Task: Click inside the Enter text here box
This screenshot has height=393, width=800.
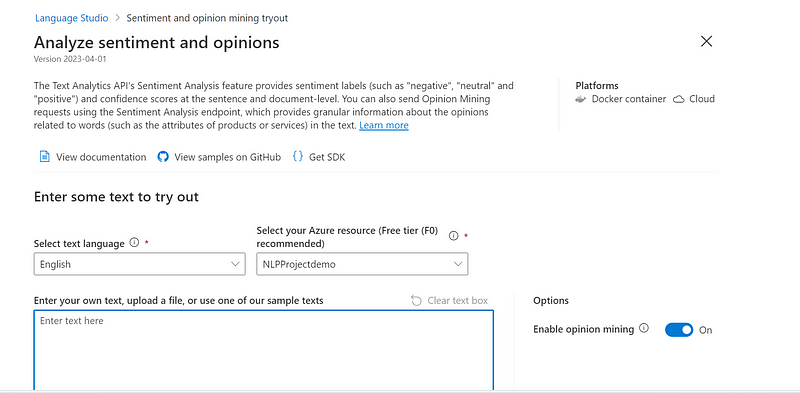Action: (x=264, y=351)
